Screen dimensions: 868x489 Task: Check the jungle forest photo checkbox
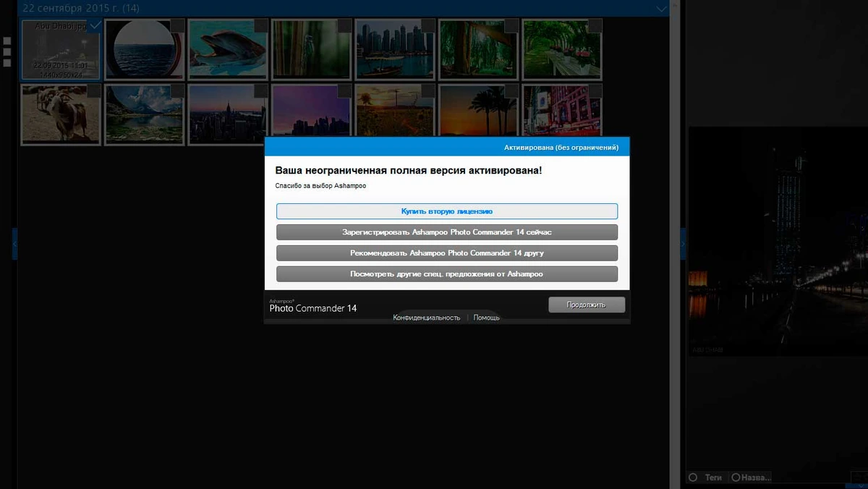[x=512, y=26]
